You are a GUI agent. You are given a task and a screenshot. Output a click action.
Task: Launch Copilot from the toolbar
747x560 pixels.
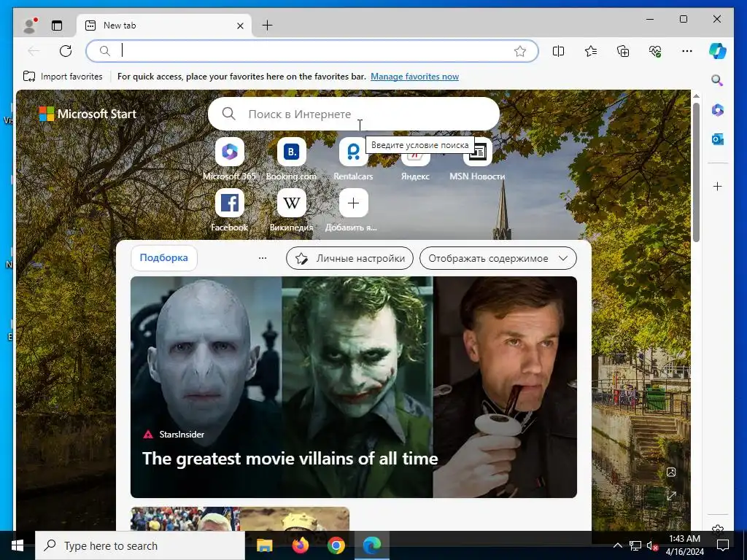pyautogui.click(x=718, y=51)
